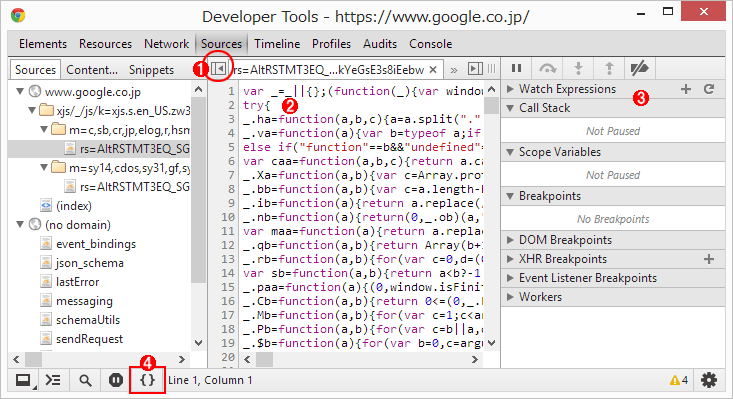Deactivate all breakpoints

tap(639, 69)
